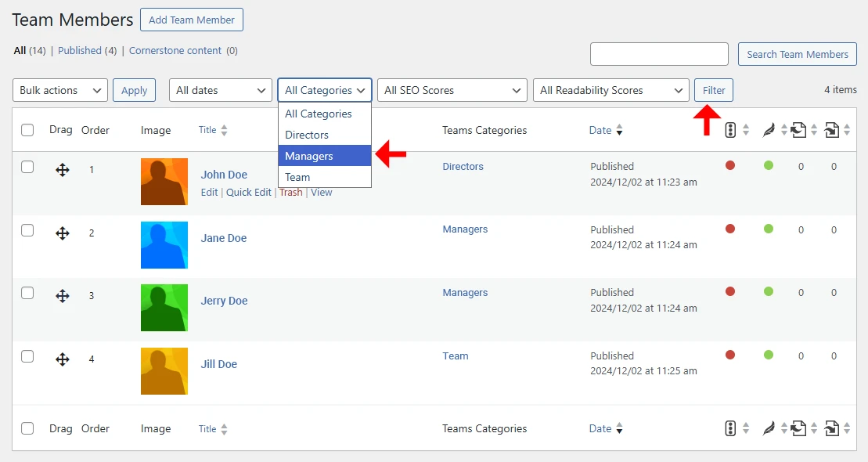Open the All dates dropdown

[x=220, y=90]
